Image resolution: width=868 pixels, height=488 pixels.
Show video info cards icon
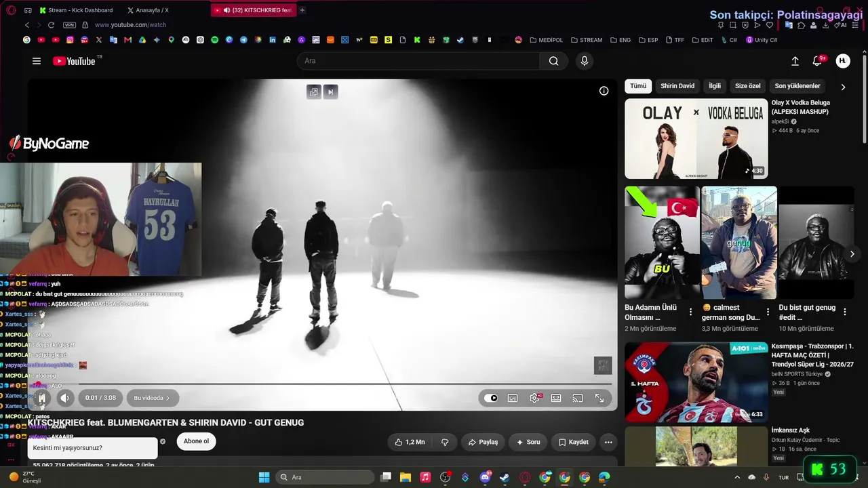pyautogui.click(x=604, y=91)
